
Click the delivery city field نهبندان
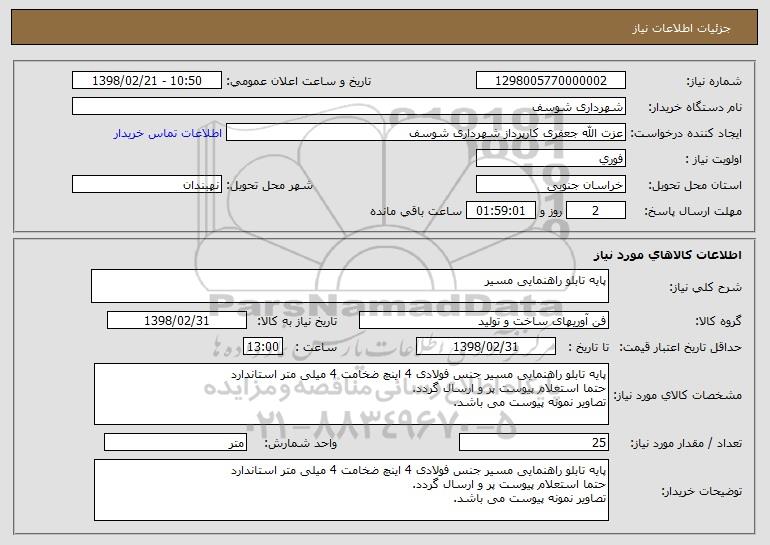pyautogui.click(x=147, y=185)
